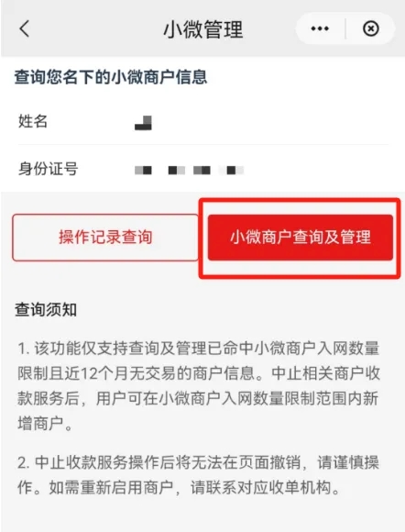Tap the 身份证号 row label
The height and width of the screenshot is (532, 405).
(x=49, y=169)
